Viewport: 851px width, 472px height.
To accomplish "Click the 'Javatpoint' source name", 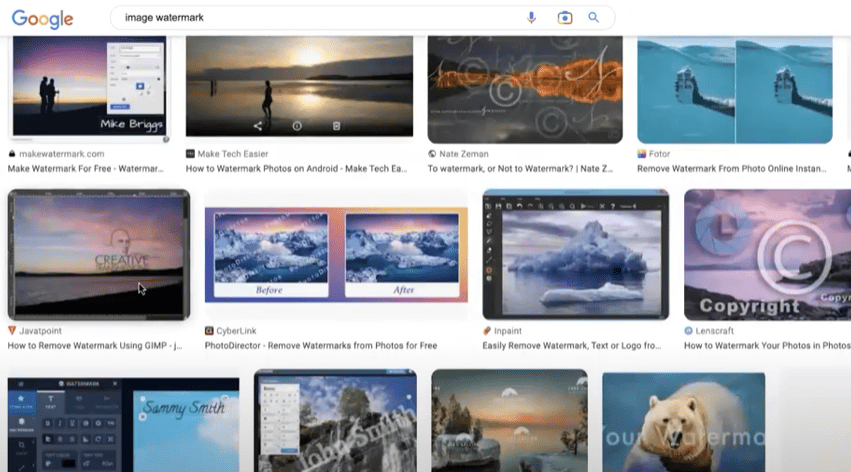I will coord(41,330).
